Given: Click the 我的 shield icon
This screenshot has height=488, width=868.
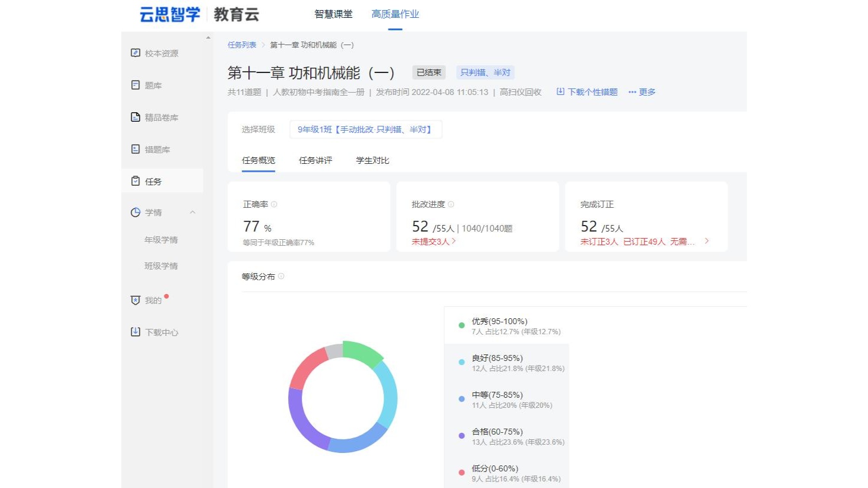Looking at the screenshot, I should point(135,300).
